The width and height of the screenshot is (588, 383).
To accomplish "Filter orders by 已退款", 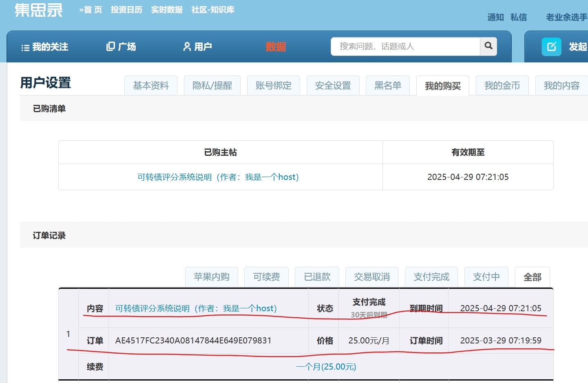I will coord(317,277).
